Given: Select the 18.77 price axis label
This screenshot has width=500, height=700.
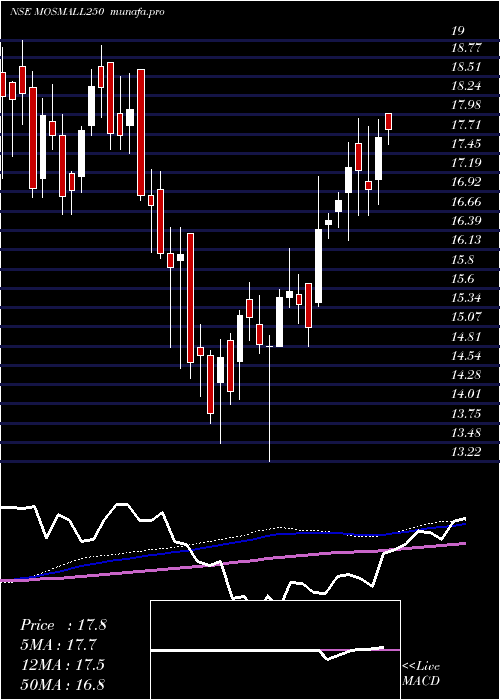Looking at the screenshot, I should 466,48.
